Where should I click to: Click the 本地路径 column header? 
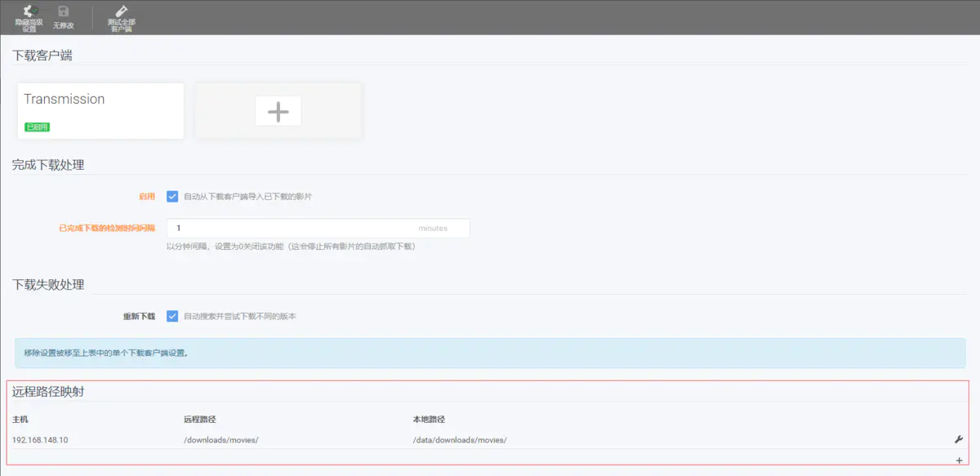[x=429, y=420]
